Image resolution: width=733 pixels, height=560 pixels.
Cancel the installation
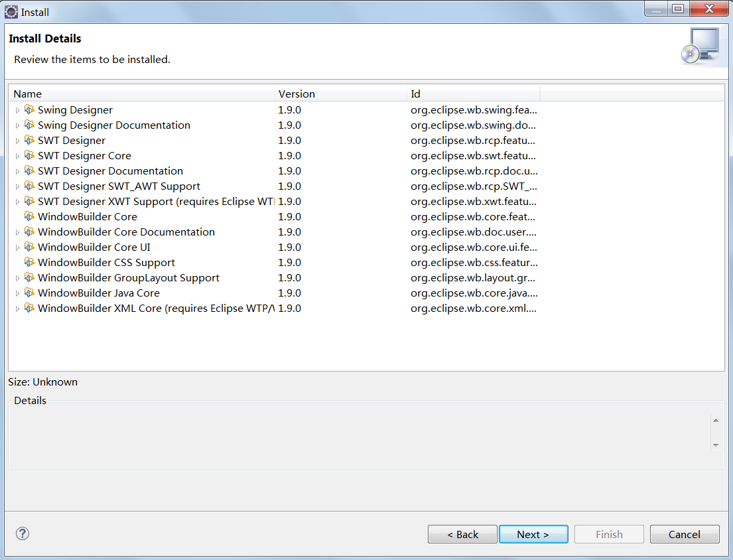pos(685,534)
